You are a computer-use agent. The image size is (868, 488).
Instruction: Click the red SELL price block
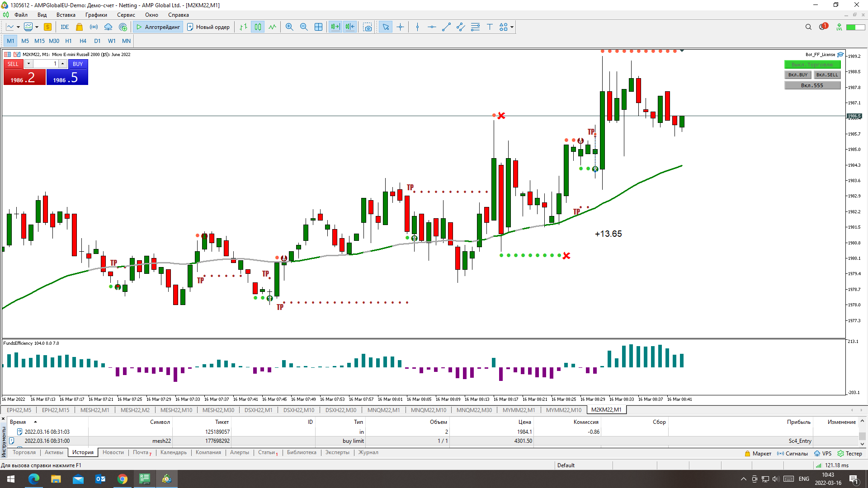click(x=24, y=77)
